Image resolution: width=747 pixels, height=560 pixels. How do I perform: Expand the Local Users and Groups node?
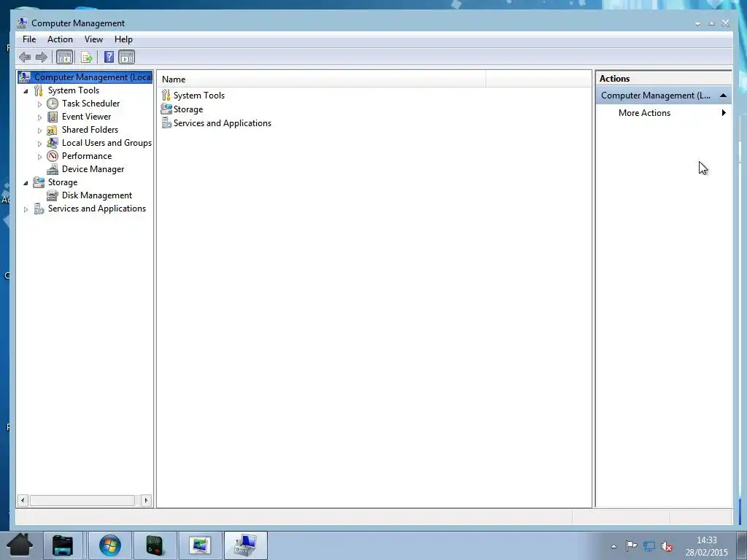39,144
